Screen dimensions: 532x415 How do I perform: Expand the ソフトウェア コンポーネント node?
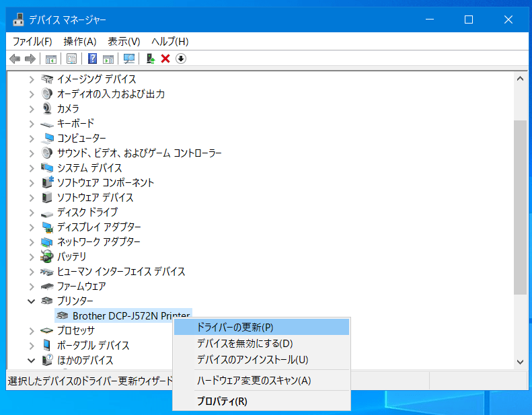[32, 183]
